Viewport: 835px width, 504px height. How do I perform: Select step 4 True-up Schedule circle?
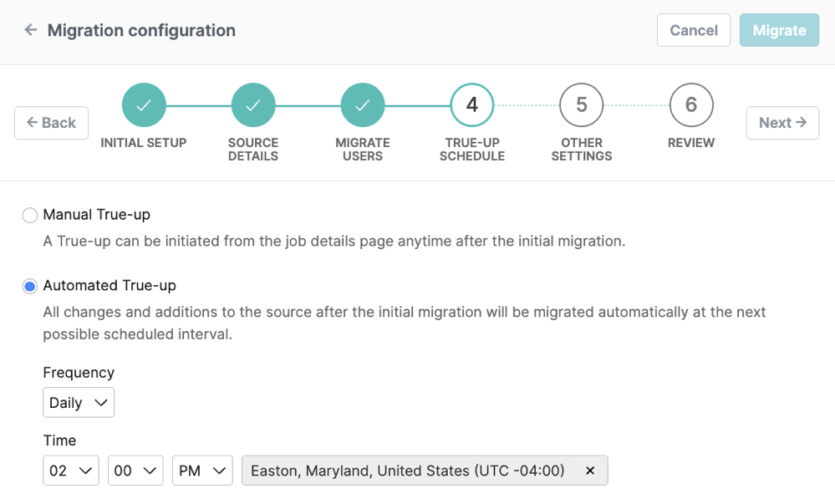472,105
